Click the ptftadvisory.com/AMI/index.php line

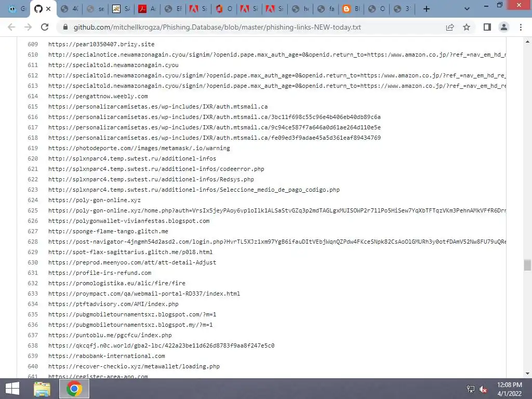(113, 304)
